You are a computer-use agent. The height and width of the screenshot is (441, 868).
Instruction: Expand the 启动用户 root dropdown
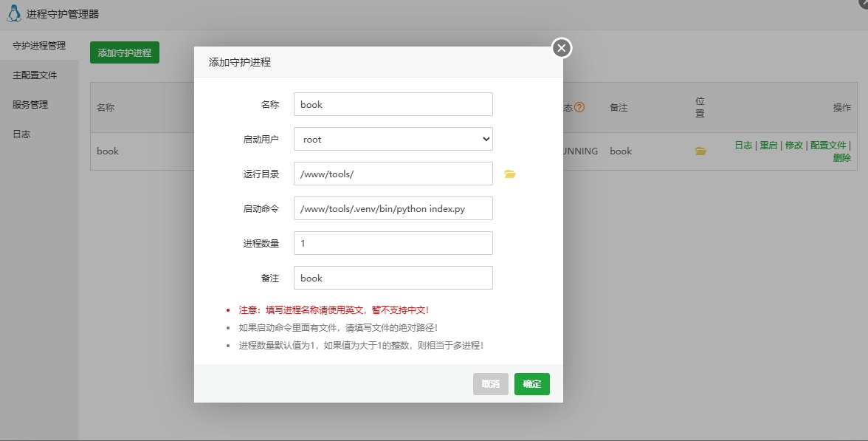pyautogui.click(x=393, y=139)
